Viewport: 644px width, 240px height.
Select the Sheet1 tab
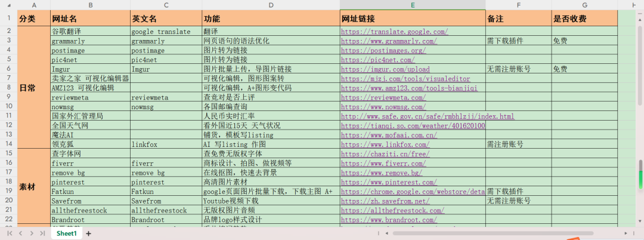pyautogui.click(x=67, y=233)
